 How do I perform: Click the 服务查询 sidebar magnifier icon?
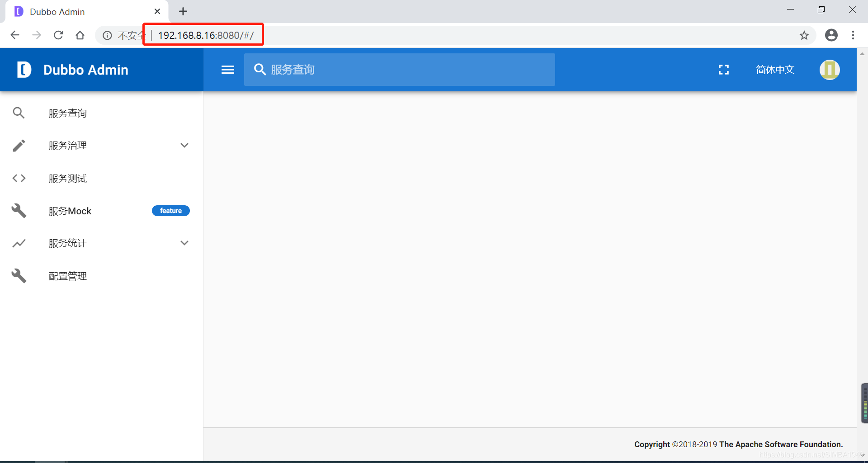[x=19, y=113]
